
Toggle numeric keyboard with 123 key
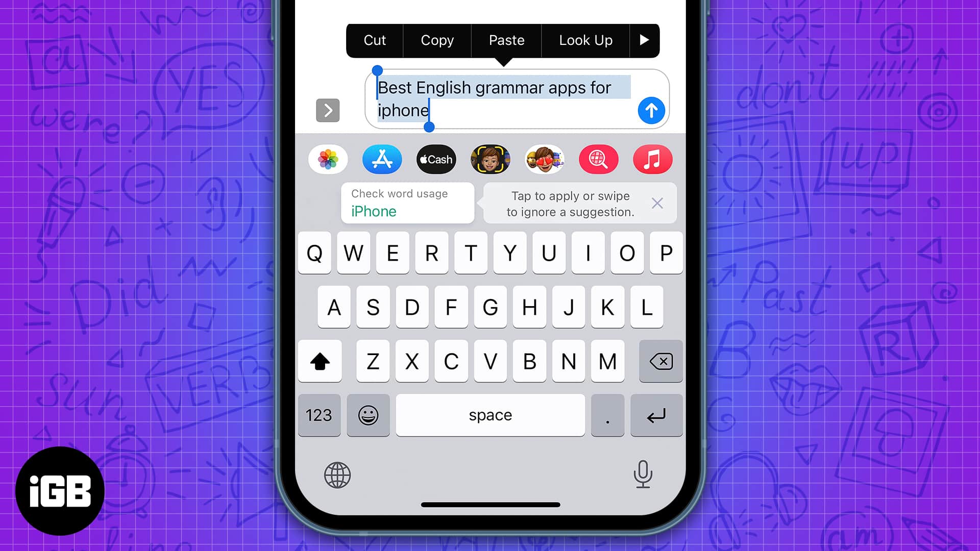(318, 415)
